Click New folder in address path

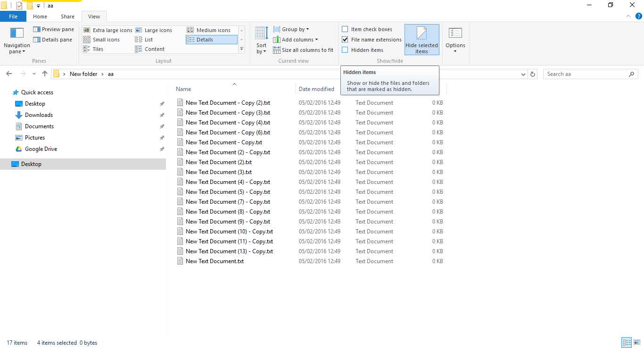tap(83, 74)
